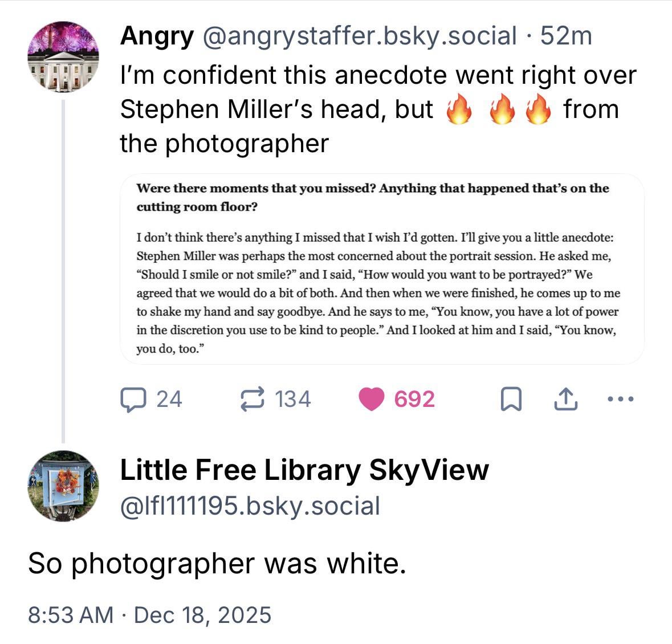The height and width of the screenshot is (644, 672).
Task: Enlarge the embedded interview excerpt image
Action: coord(382,268)
